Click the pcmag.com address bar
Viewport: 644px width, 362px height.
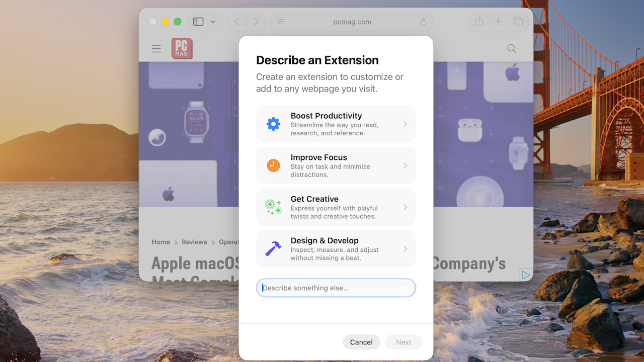[x=352, y=22]
